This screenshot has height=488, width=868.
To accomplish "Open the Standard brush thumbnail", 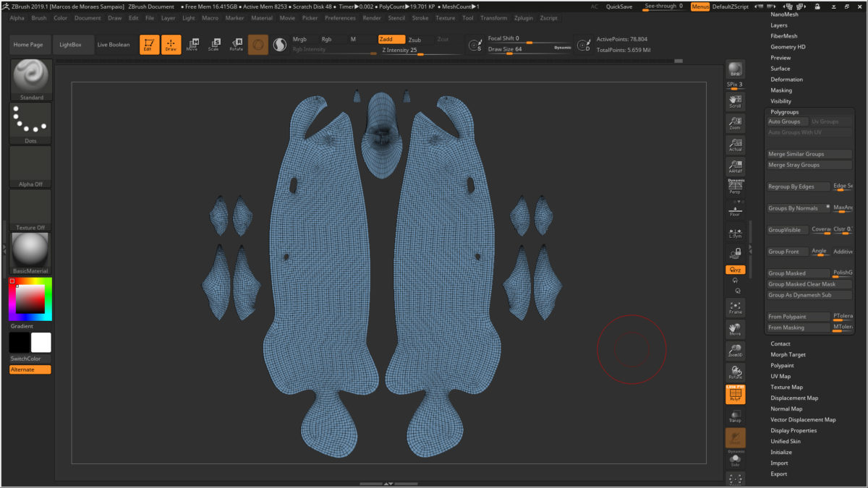I will click(x=31, y=80).
